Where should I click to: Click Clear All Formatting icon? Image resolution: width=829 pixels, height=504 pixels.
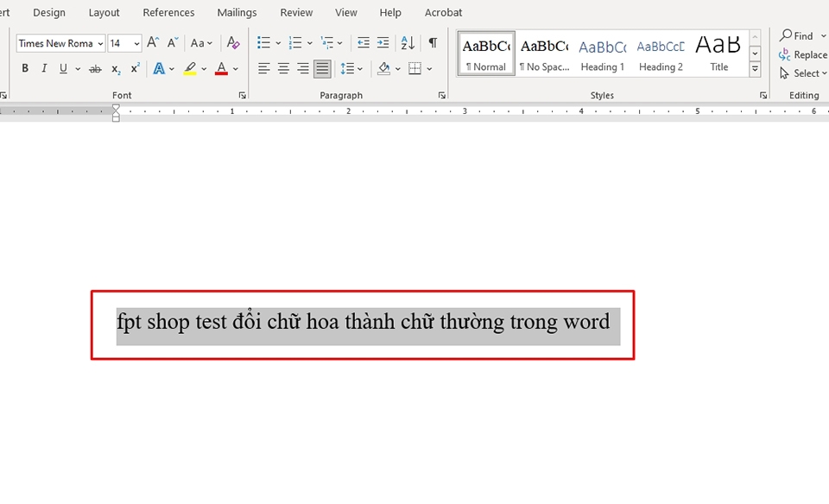(x=232, y=43)
